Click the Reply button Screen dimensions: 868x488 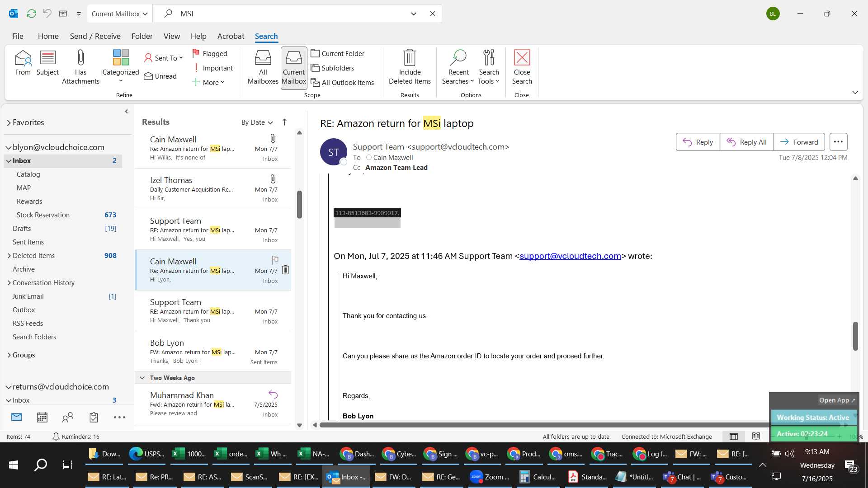(x=698, y=142)
